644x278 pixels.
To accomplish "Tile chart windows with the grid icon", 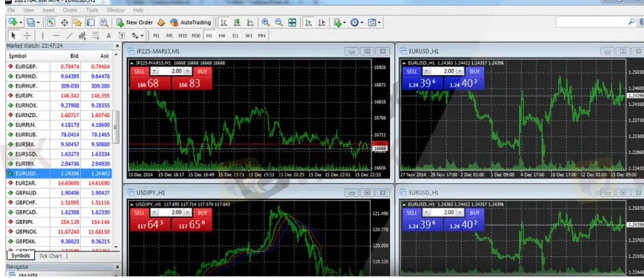I will tap(292, 22).
